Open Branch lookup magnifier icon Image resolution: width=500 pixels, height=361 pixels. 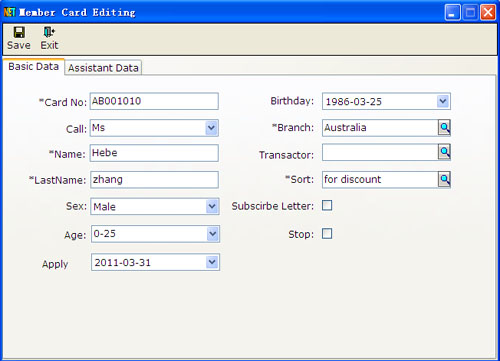pos(444,128)
